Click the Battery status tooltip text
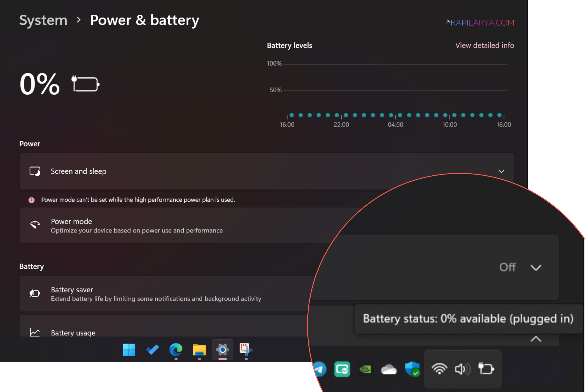The width and height of the screenshot is (585, 392). 468,319
